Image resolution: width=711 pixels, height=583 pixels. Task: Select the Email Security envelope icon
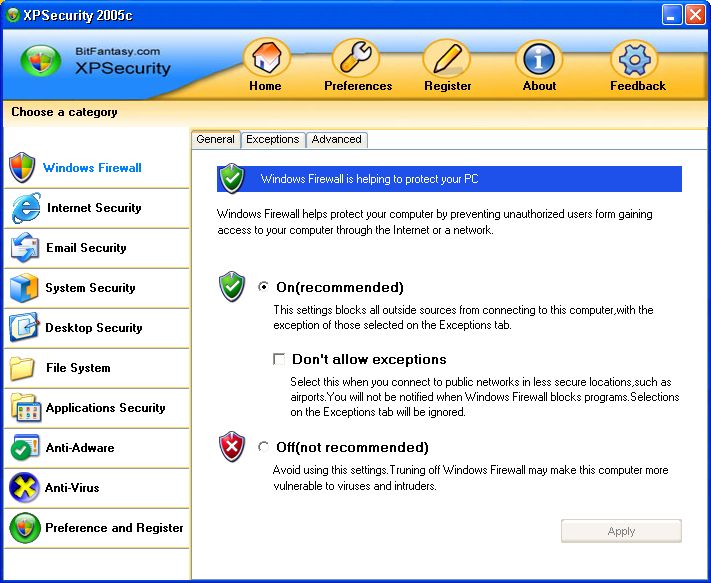24,248
